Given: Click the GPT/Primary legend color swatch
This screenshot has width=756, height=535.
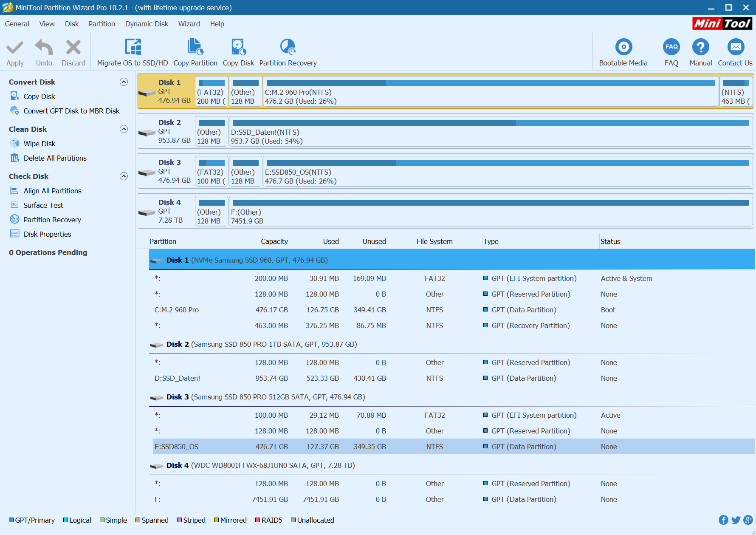Looking at the screenshot, I should (x=11, y=520).
